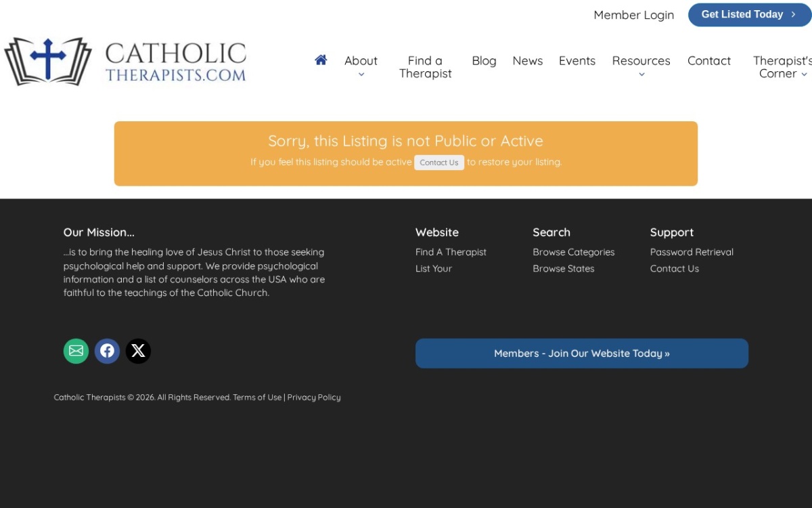Click 'Sorry, this Listing is not Public' heading
This screenshot has height=508, width=812.
(405, 141)
